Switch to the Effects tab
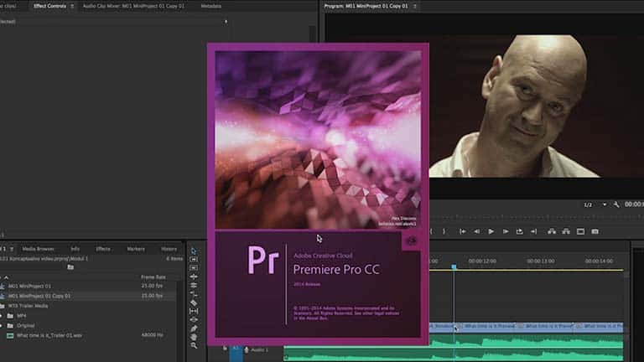The width and height of the screenshot is (644, 362). tap(103, 249)
